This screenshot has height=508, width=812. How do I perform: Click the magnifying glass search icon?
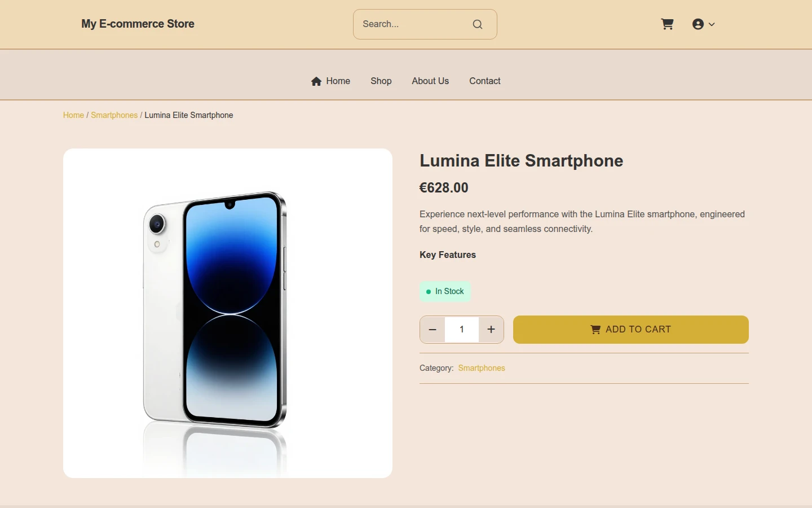[478, 24]
